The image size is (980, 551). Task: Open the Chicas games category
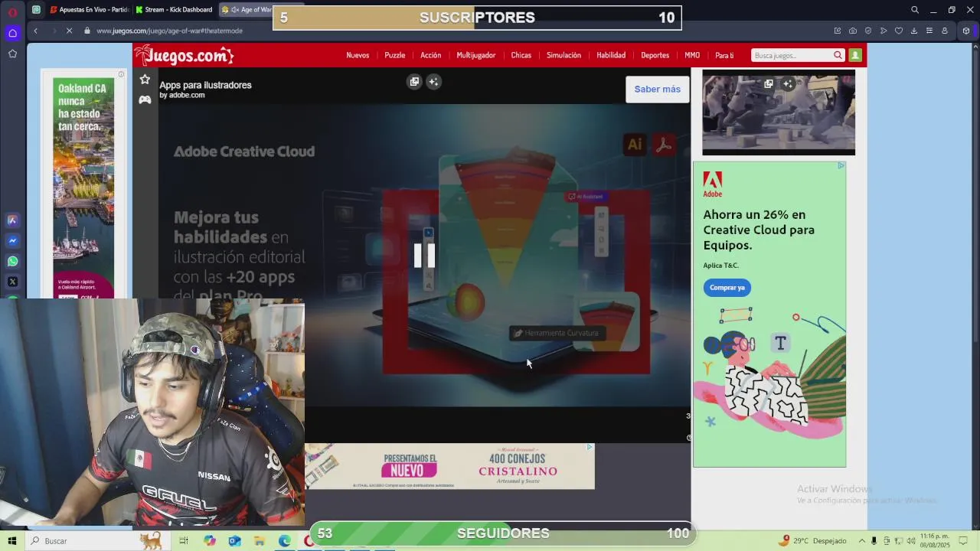point(521,55)
